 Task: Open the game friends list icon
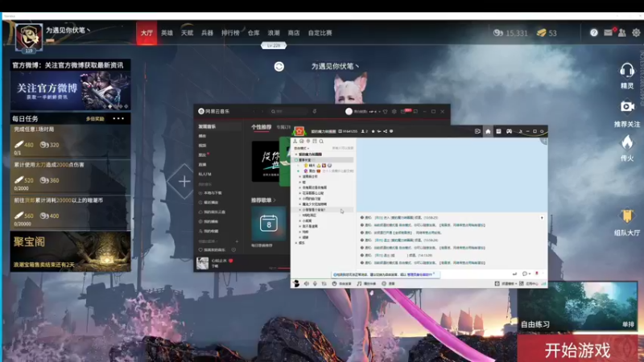click(x=621, y=33)
